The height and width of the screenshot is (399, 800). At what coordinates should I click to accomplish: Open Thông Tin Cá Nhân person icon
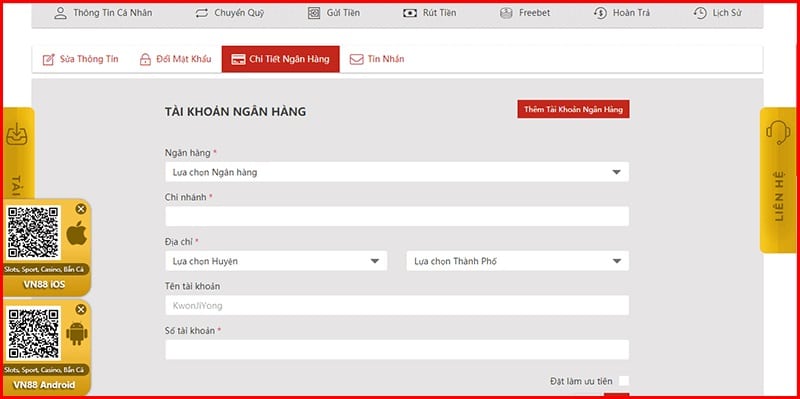coord(60,13)
